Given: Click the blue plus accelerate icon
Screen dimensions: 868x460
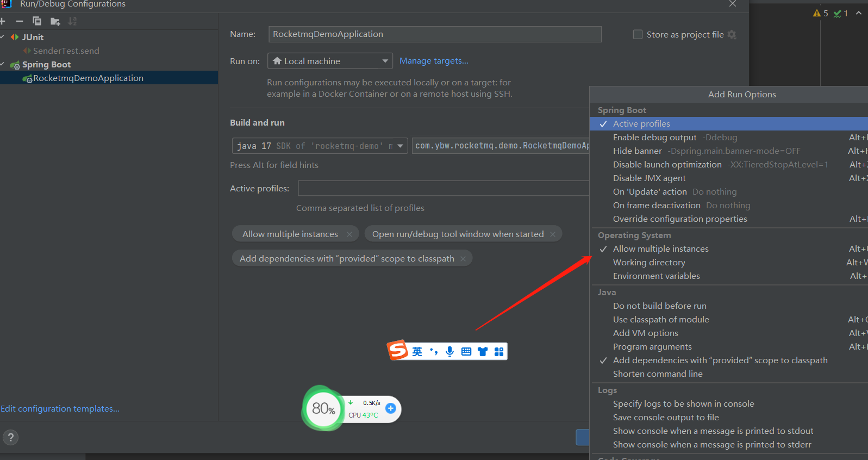Looking at the screenshot, I should coord(391,408).
